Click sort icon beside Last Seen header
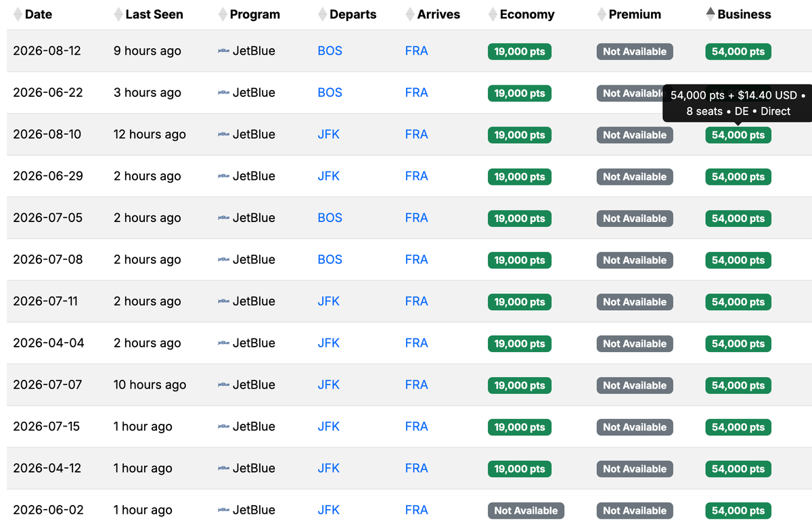The width and height of the screenshot is (812, 524). [118, 14]
